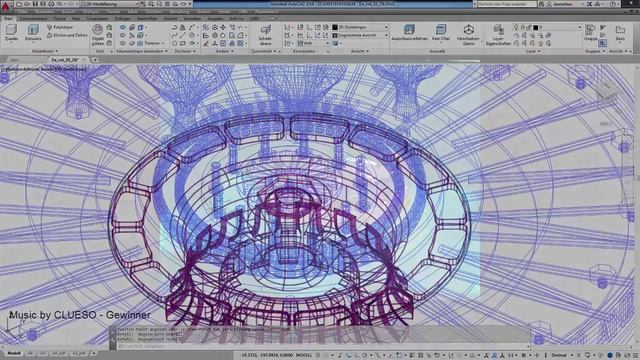Click the MODELL status bar button
640x360 pixels.
304,355
